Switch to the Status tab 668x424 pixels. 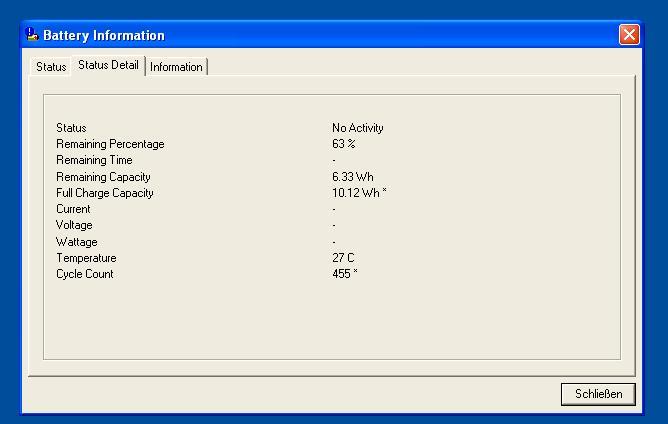tap(51, 67)
